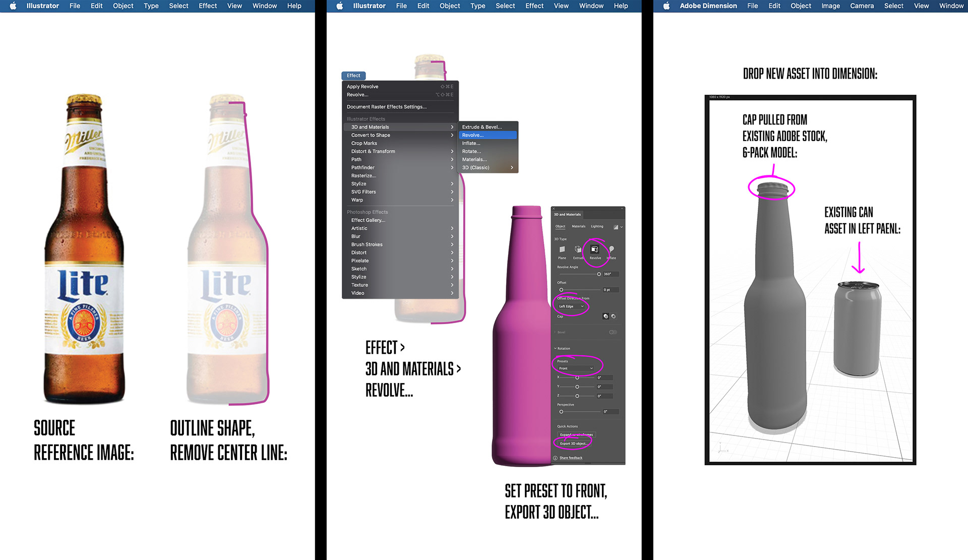Click the Offset slider handle
Image resolution: width=968 pixels, height=560 pixels.
pos(561,290)
